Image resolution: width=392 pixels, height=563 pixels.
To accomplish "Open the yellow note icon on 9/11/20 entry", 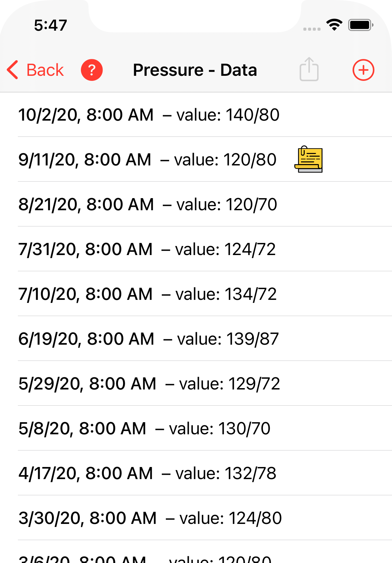I will pos(309,159).
